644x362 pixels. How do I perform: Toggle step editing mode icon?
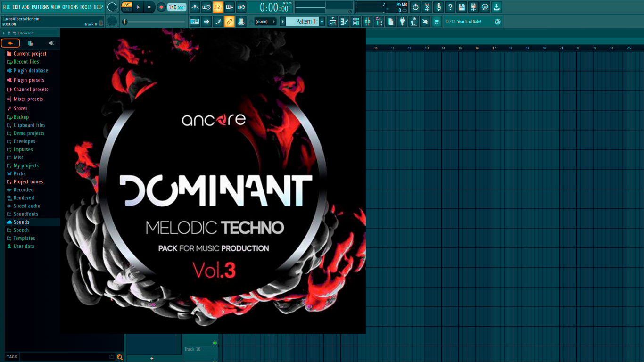tap(218, 21)
